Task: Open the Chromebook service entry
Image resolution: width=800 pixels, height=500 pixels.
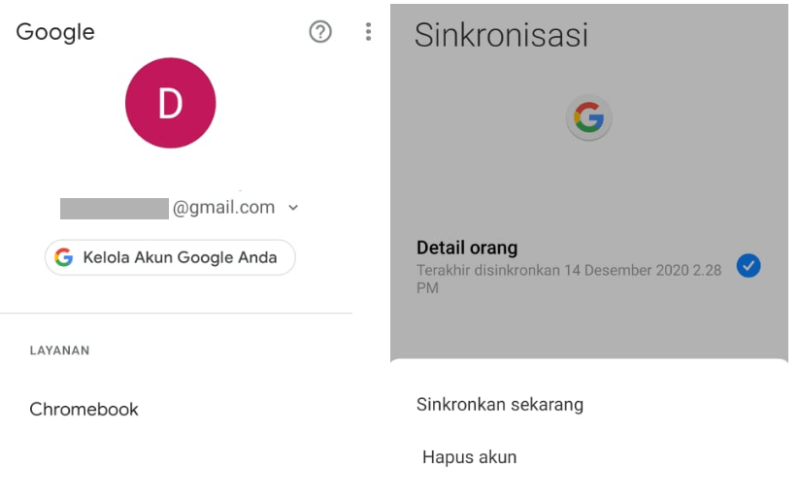Action: click(84, 409)
